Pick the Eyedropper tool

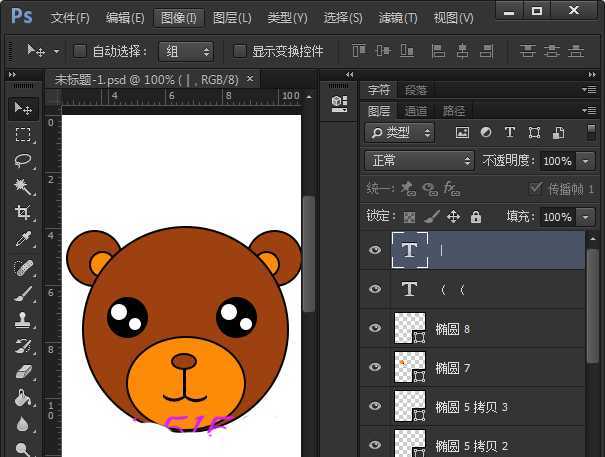tap(23, 239)
